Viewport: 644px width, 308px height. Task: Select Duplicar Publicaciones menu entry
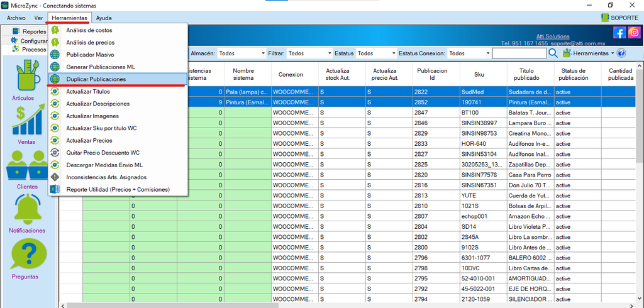click(118, 79)
